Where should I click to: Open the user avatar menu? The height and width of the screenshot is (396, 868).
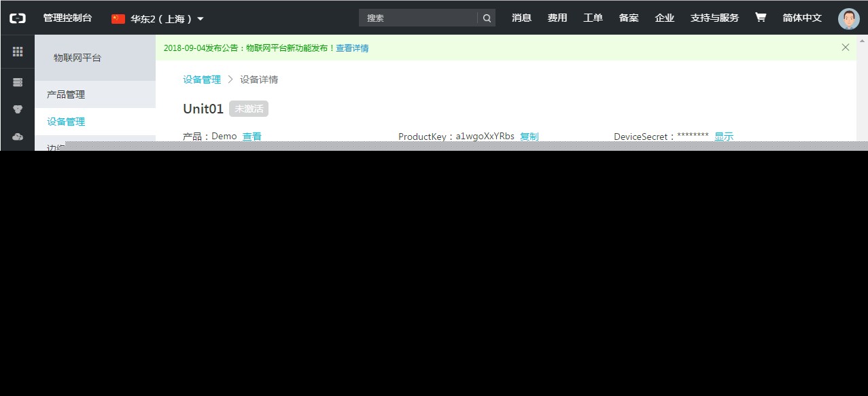(848, 18)
